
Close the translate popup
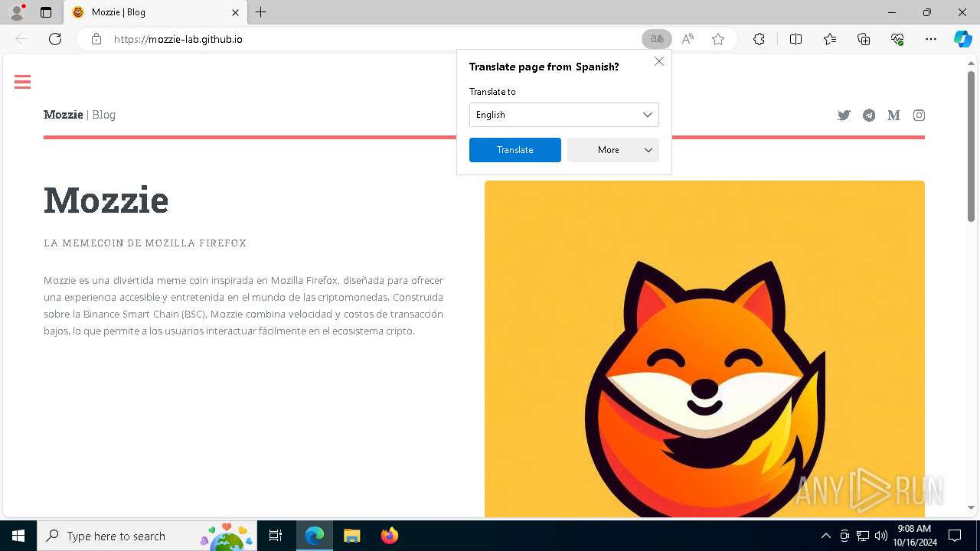click(659, 61)
